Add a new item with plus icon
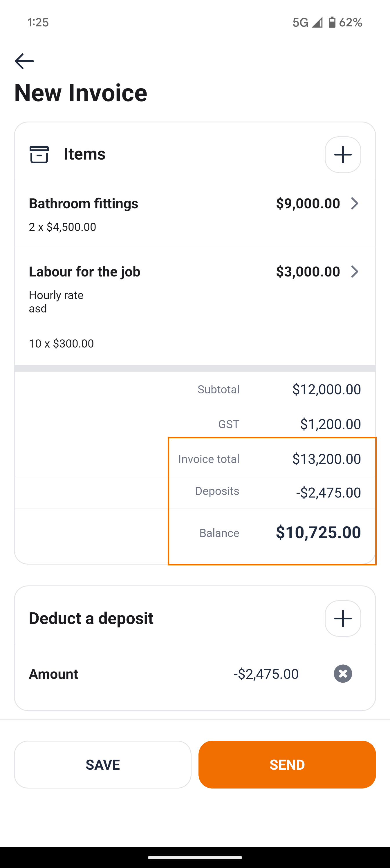The width and height of the screenshot is (390, 868). [x=342, y=155]
